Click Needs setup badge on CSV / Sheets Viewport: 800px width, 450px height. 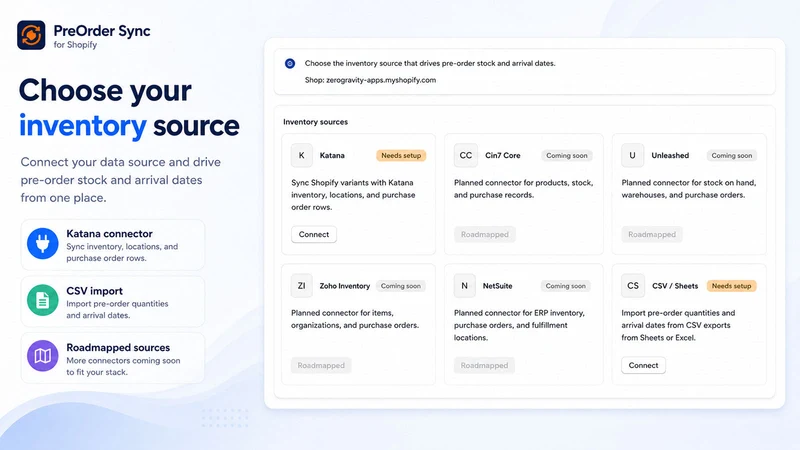731,286
